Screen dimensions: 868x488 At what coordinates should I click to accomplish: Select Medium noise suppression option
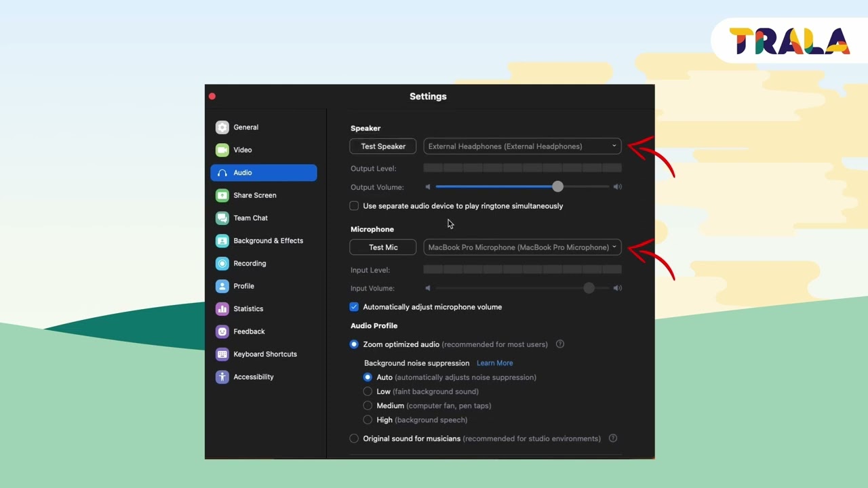click(x=368, y=406)
